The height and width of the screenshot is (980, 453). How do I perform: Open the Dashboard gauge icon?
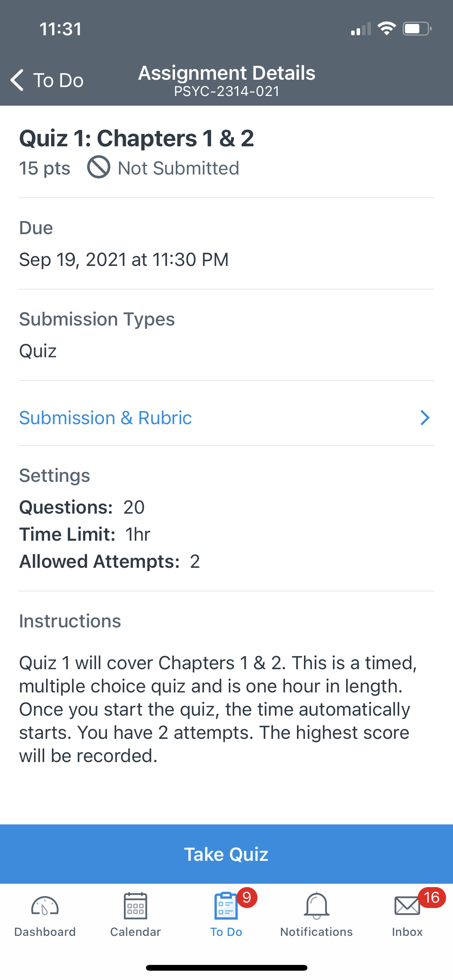click(x=45, y=906)
